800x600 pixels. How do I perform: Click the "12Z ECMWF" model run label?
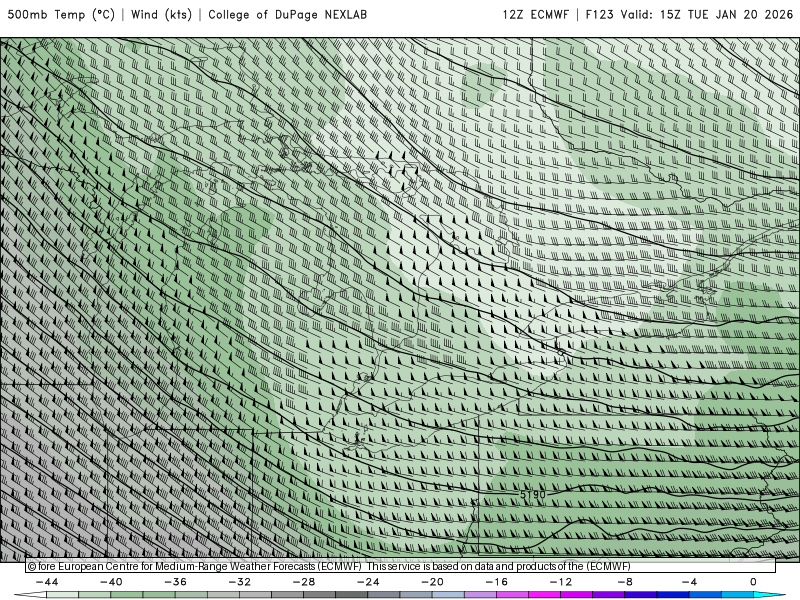pyautogui.click(x=535, y=15)
